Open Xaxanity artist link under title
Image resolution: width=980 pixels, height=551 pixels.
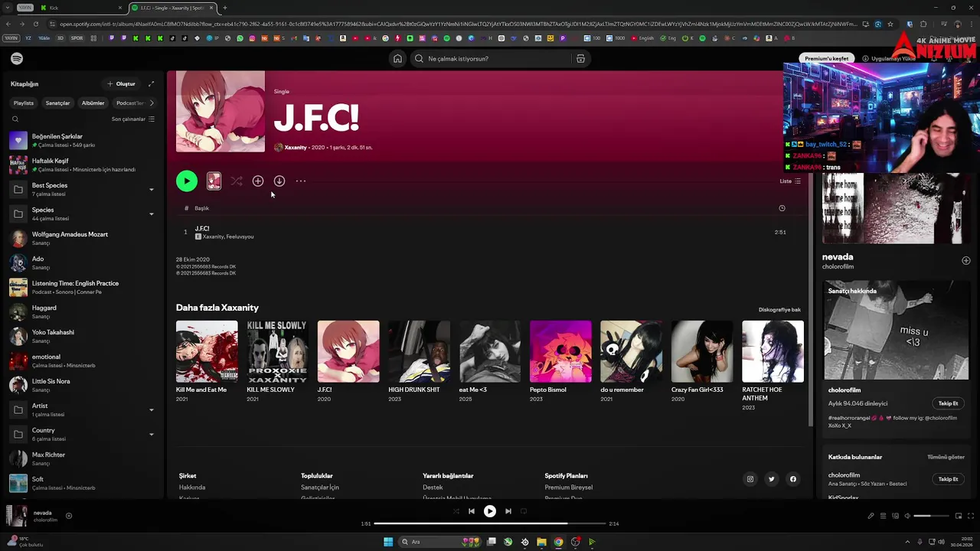tap(296, 148)
